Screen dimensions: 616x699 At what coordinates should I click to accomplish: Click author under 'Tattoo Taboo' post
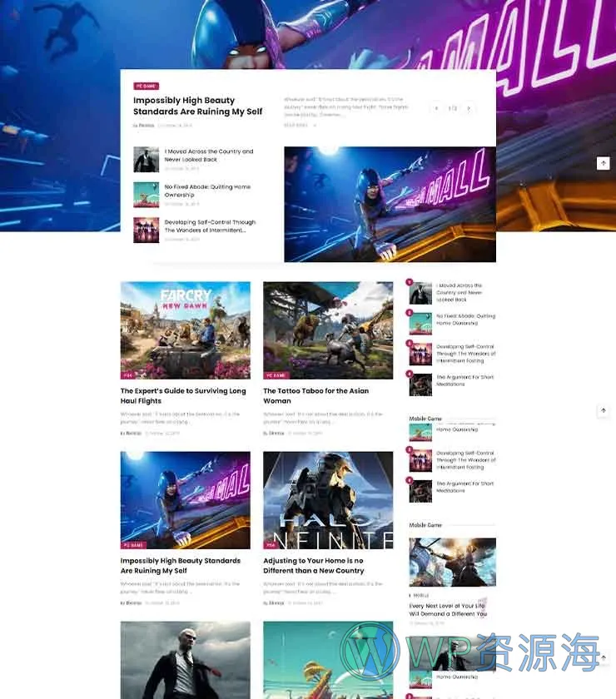tap(276, 434)
